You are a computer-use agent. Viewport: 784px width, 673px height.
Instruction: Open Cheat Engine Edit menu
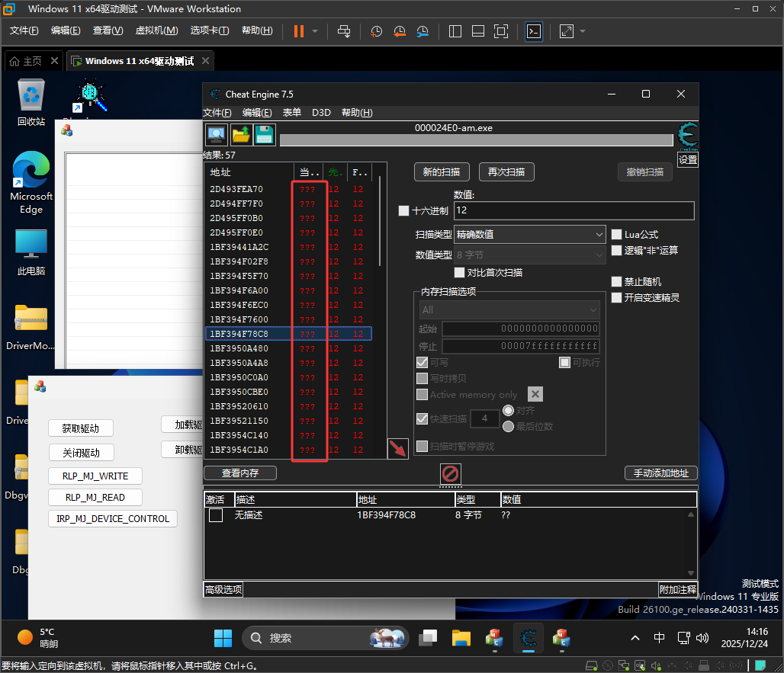(x=257, y=112)
